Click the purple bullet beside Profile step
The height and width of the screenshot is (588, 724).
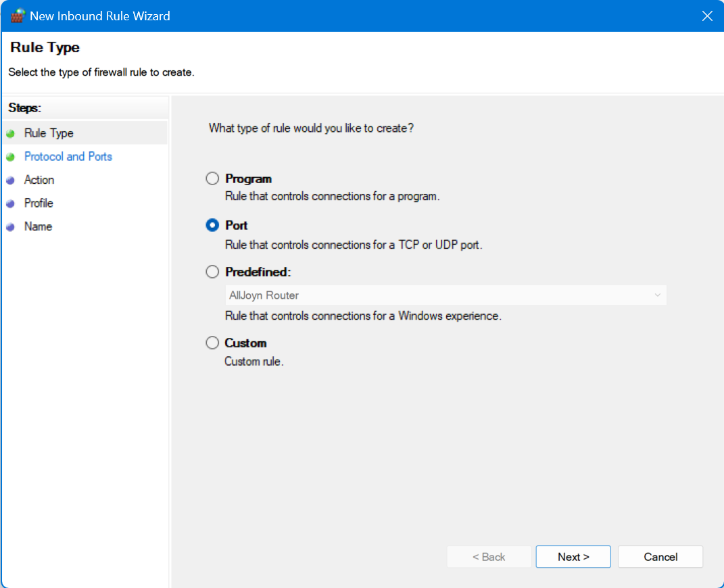click(10, 203)
